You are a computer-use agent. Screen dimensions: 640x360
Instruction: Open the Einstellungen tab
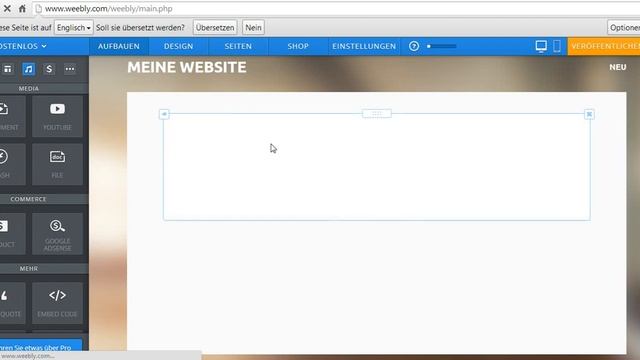click(364, 46)
